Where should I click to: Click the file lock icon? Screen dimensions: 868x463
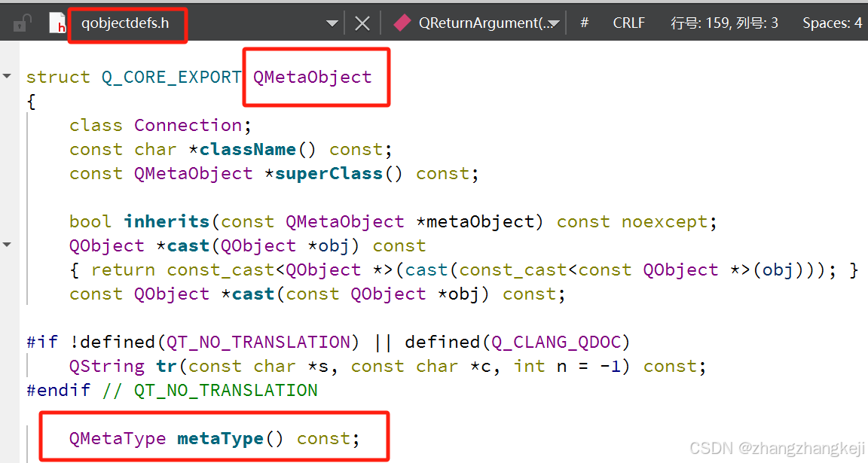click(22, 23)
